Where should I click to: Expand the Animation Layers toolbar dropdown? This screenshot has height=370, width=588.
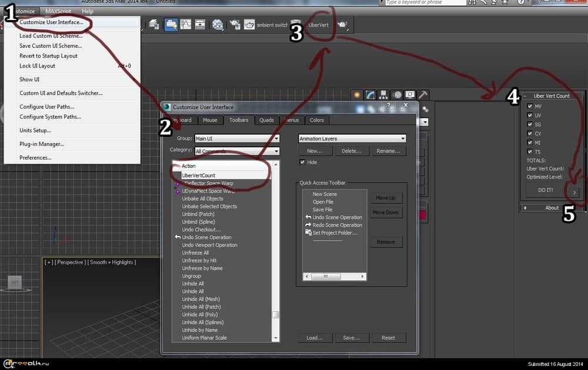352,139
